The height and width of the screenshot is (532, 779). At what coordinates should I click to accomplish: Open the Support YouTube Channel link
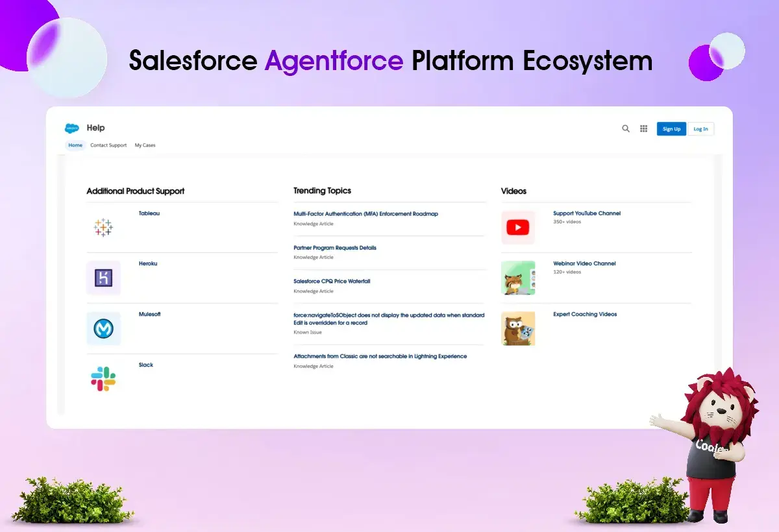(587, 213)
